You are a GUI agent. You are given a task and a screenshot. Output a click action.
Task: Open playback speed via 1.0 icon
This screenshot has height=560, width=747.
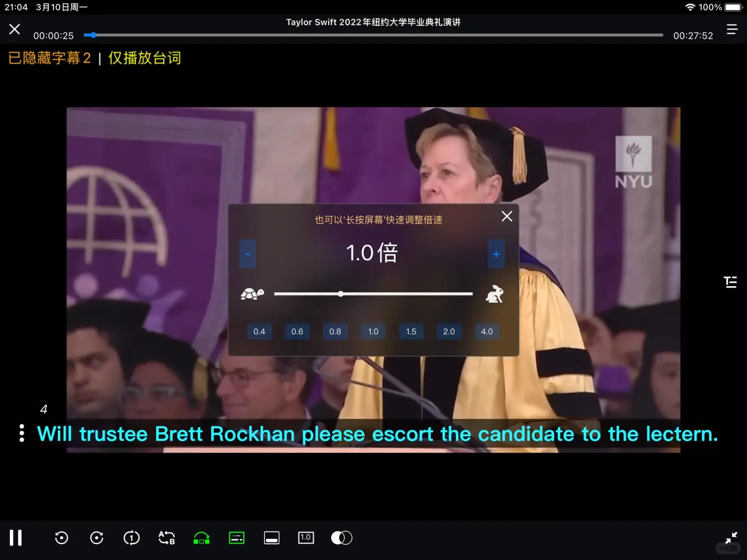(306, 538)
